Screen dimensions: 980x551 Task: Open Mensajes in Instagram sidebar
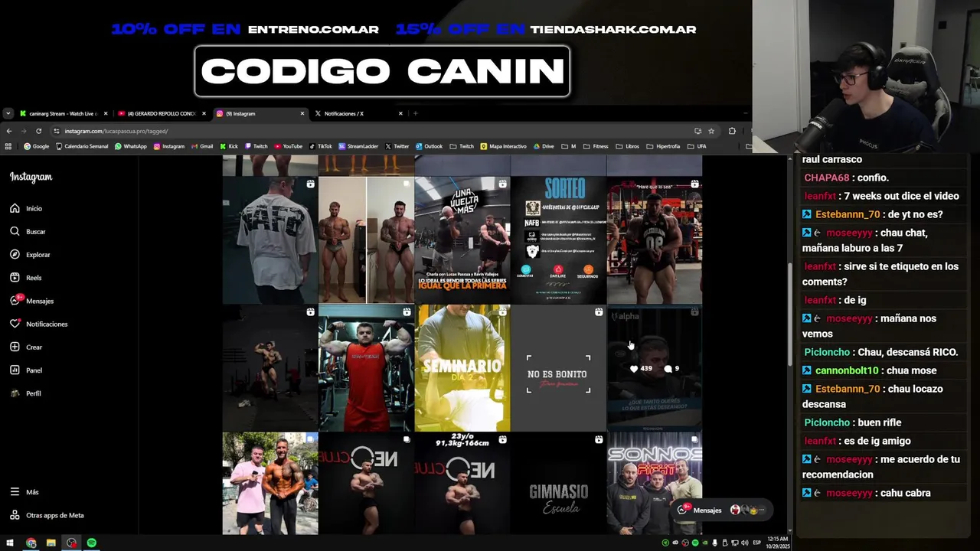click(x=31, y=301)
